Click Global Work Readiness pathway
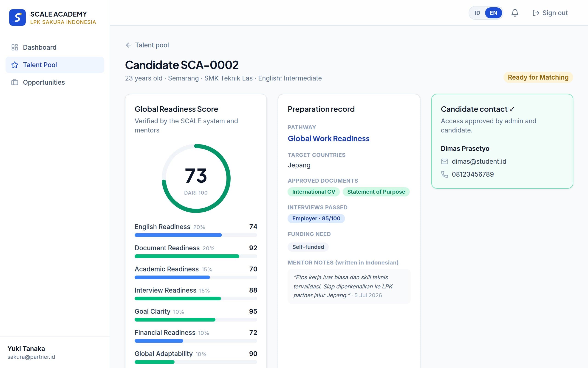Screen dimensions: 588x368 tap(328, 138)
